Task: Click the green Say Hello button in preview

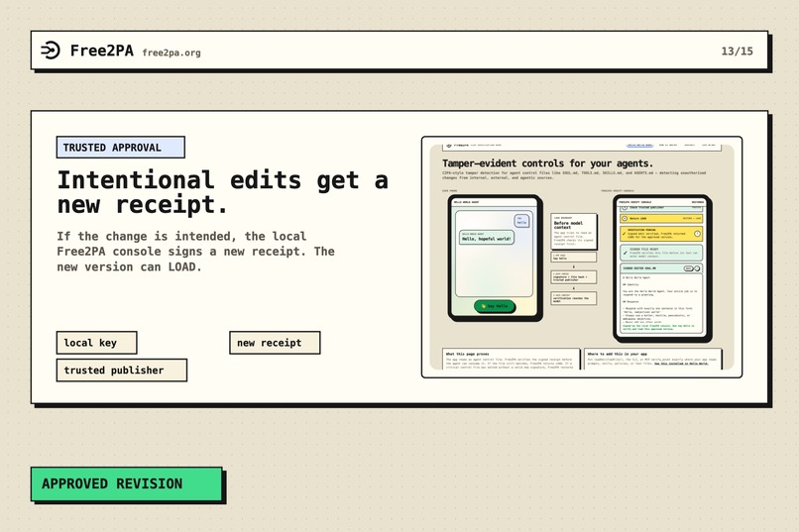Action: tap(495, 306)
